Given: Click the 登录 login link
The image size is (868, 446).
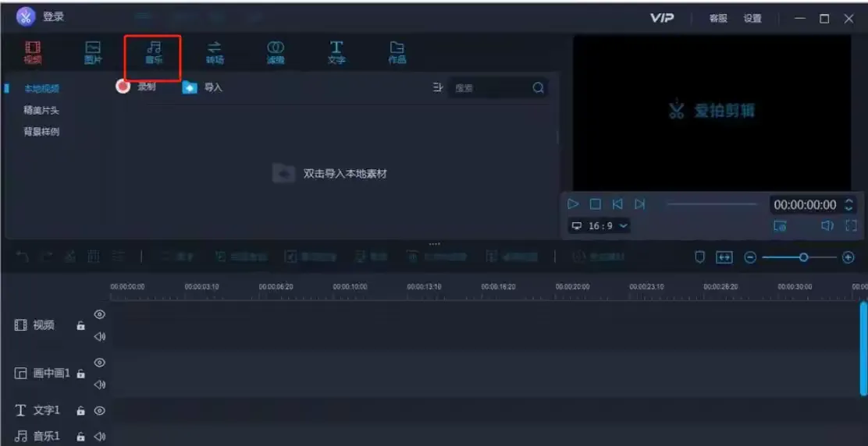Looking at the screenshot, I should point(54,17).
